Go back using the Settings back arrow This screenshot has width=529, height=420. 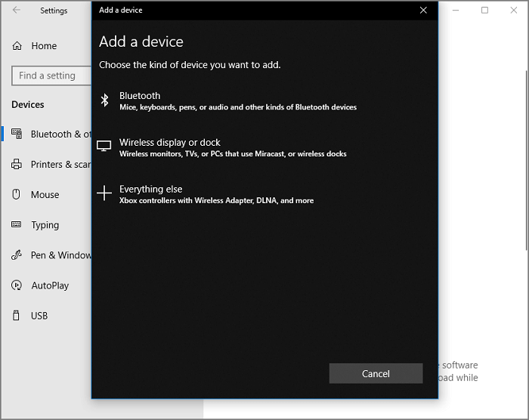[x=17, y=11]
